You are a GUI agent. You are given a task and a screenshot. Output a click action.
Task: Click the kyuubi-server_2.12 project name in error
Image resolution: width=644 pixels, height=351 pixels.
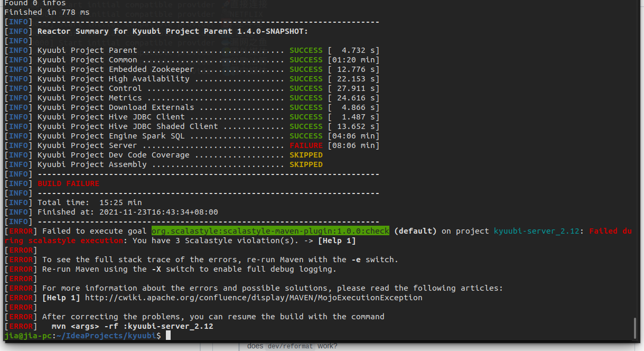tap(536, 231)
